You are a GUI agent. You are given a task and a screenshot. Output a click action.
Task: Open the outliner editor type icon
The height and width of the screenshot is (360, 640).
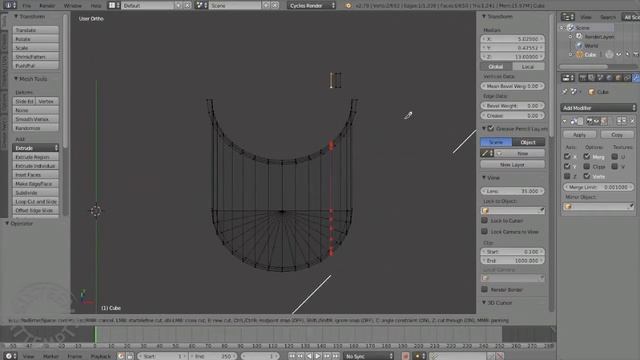pos(567,17)
